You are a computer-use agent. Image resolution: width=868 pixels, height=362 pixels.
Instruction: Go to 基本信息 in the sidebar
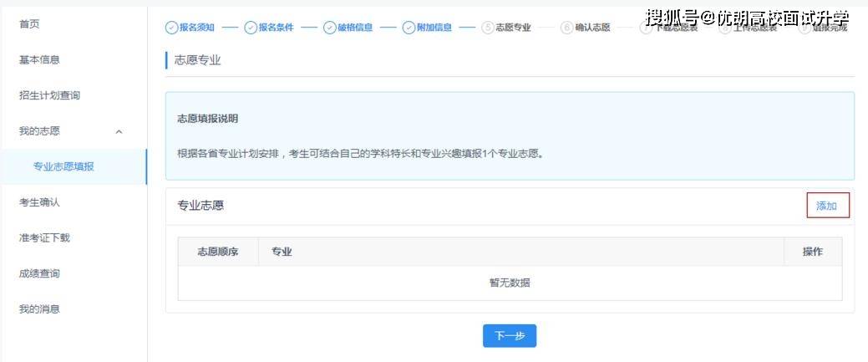pos(39,60)
